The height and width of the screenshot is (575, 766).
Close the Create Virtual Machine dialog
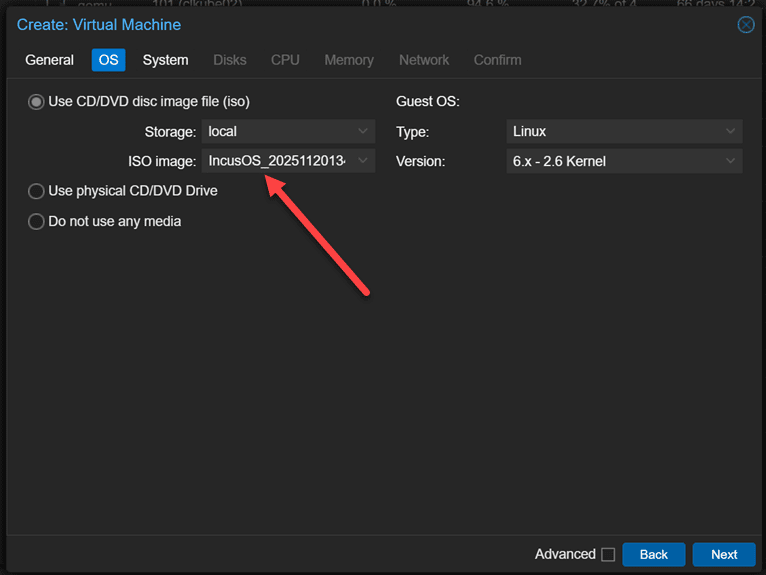(745, 24)
